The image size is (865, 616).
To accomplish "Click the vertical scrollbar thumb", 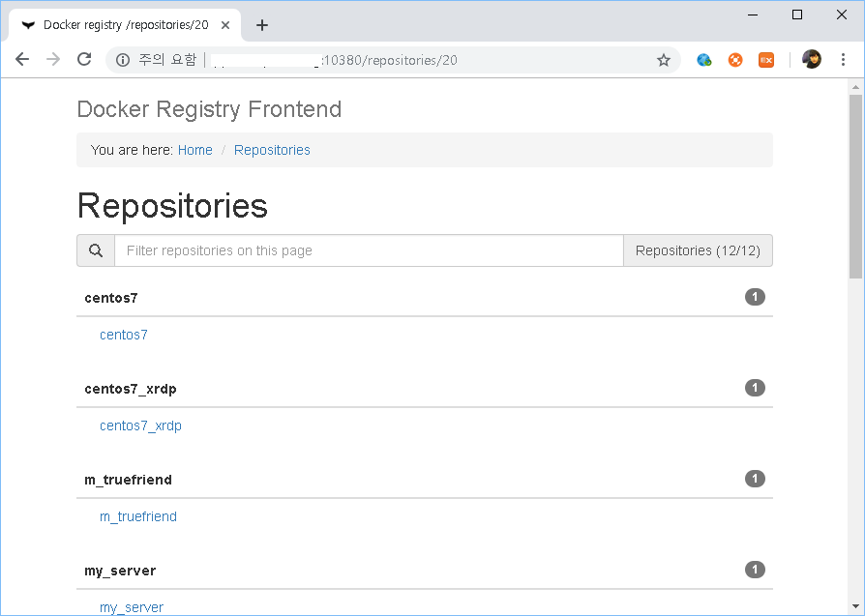I will tap(855, 187).
